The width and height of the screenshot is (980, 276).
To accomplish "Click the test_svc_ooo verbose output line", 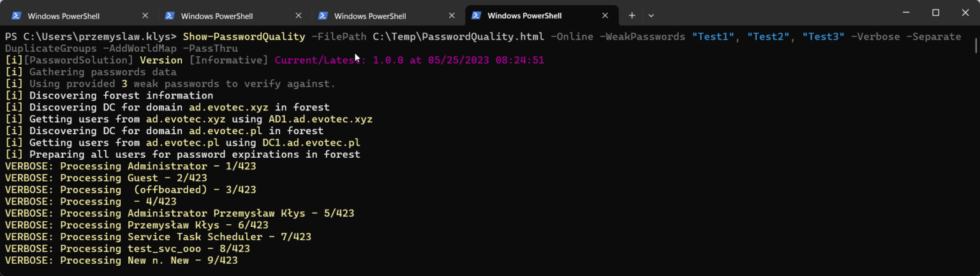I will pos(128,249).
